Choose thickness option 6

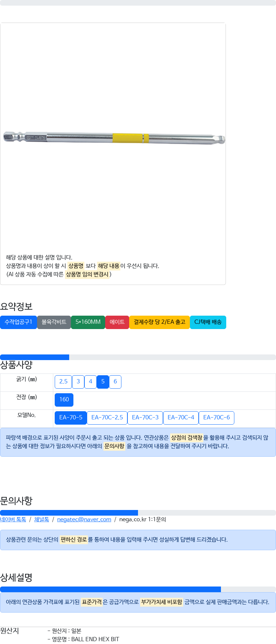(x=115, y=382)
